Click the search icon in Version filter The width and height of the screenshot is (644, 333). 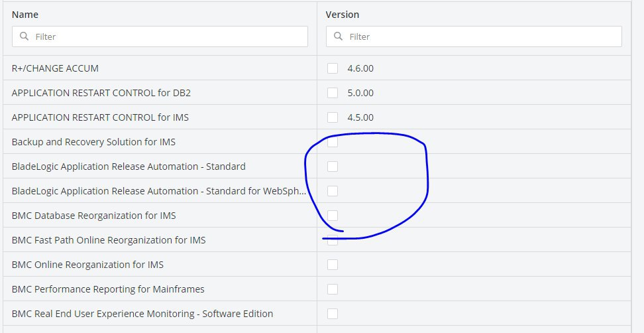338,36
